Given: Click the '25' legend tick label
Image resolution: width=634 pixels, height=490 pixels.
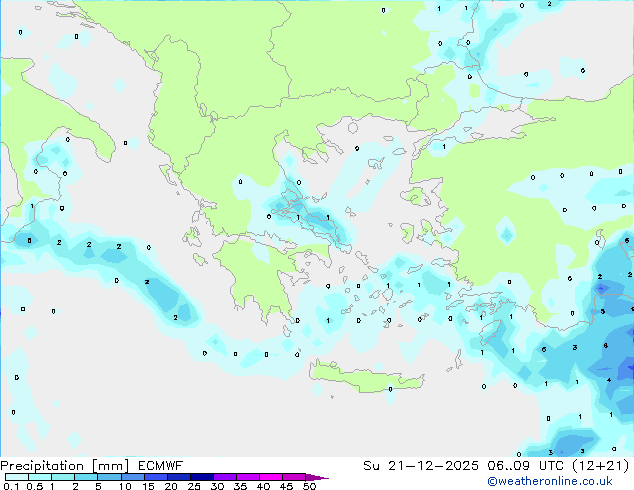Looking at the screenshot, I should point(194,486).
